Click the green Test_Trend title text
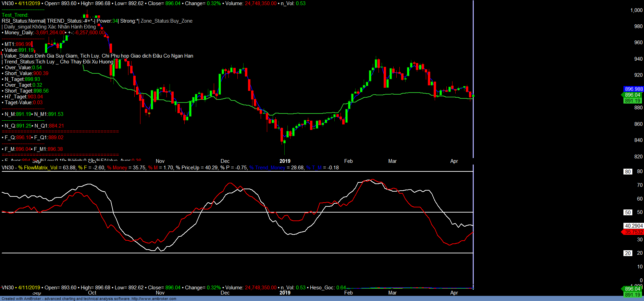The image size is (644, 301). pos(15,15)
